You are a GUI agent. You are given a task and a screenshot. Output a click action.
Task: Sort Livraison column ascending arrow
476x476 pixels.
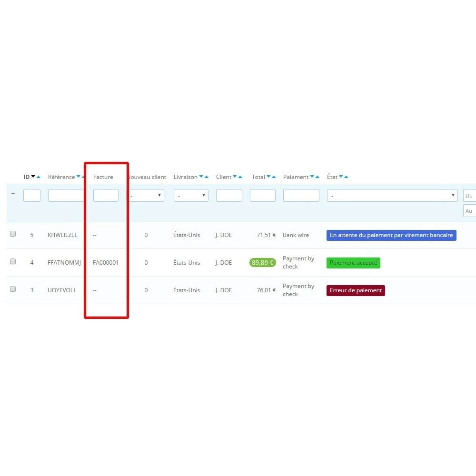coord(207,177)
